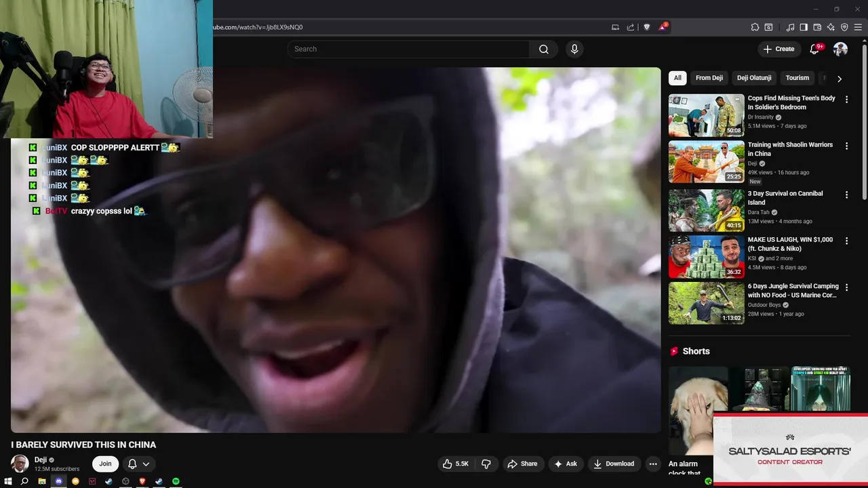Open the YouTube account avatar menu
This screenshot has height=488, width=868.
point(840,49)
